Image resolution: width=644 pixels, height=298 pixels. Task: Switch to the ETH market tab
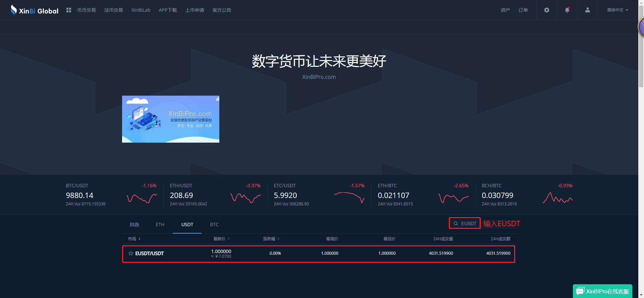tap(160, 225)
